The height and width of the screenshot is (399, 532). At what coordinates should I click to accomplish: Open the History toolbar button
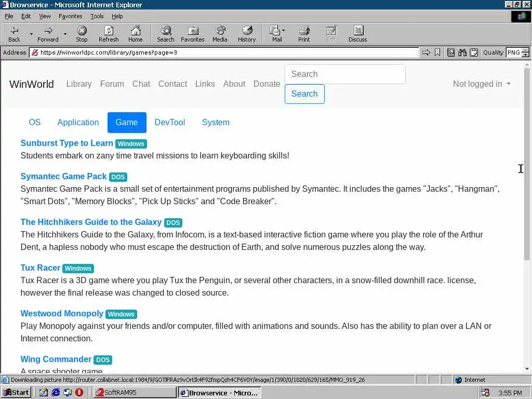[x=247, y=34]
